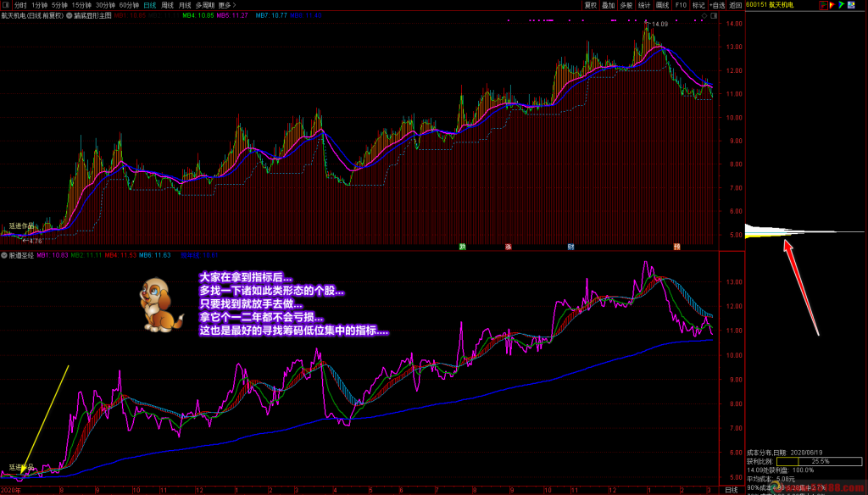Switch to the 60分钟 period tab

tap(129, 5)
